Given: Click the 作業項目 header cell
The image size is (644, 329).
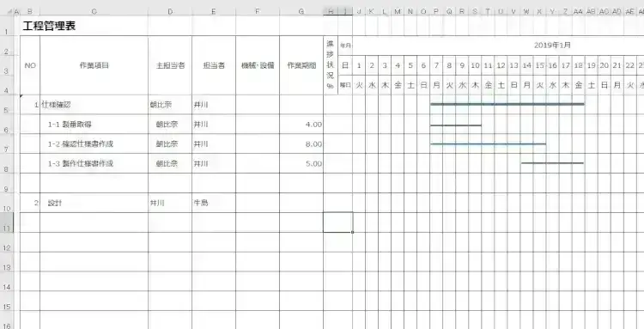Looking at the screenshot, I should pos(94,65).
